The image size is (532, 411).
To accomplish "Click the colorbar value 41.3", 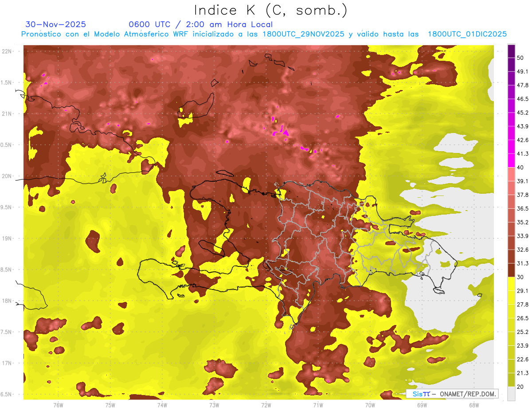I will click(523, 154).
